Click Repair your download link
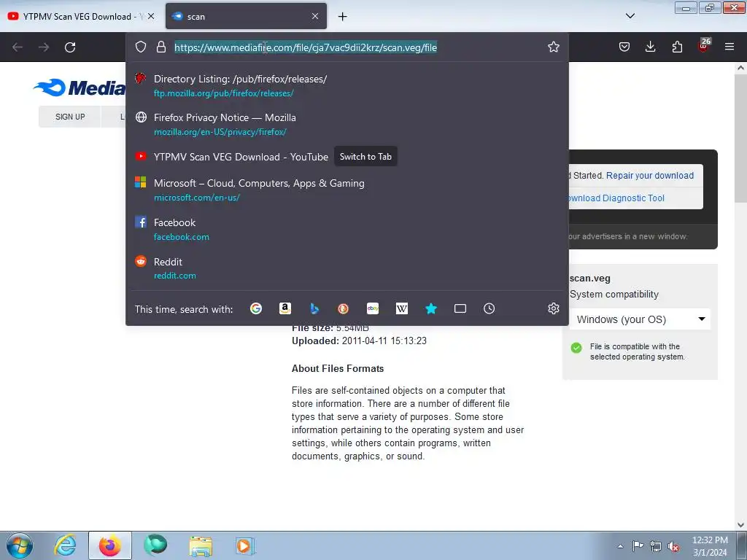The image size is (747, 560). 649,175
